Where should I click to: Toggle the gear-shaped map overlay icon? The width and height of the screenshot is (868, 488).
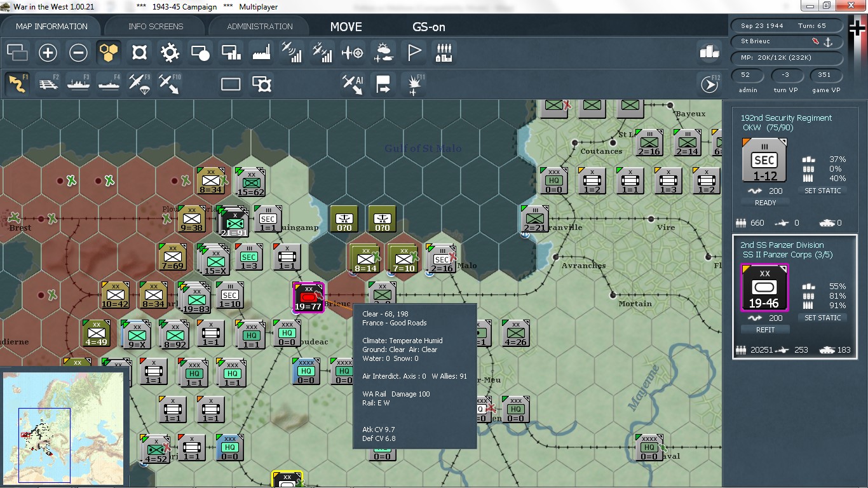pos(170,52)
